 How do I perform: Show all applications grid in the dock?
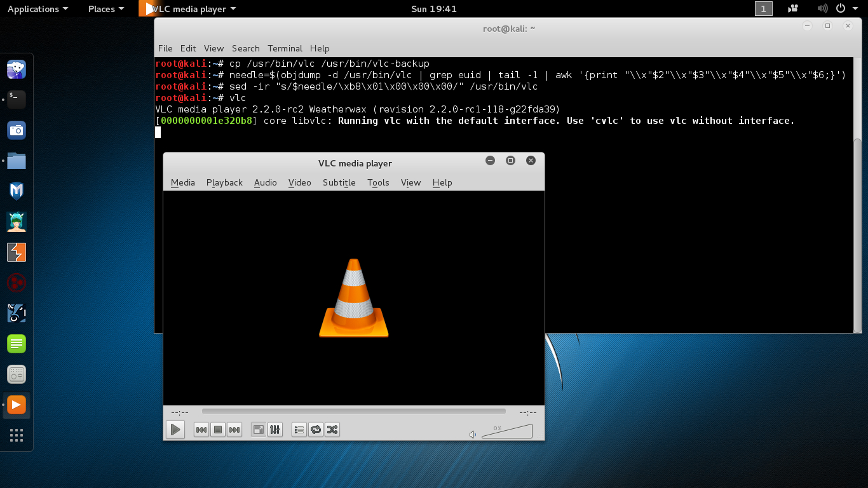pyautogui.click(x=17, y=435)
